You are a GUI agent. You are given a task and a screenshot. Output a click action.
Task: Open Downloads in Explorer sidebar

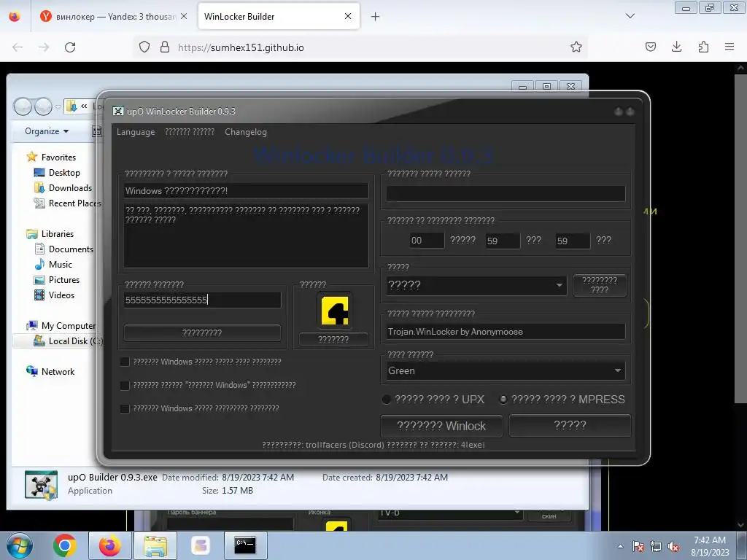coord(70,188)
